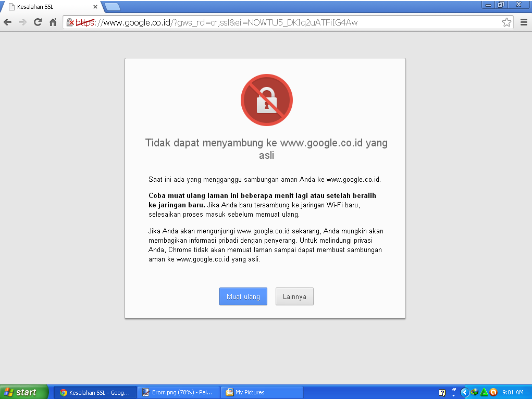
Task: Close the Kesalahan SSL tab
Action: pos(95,7)
